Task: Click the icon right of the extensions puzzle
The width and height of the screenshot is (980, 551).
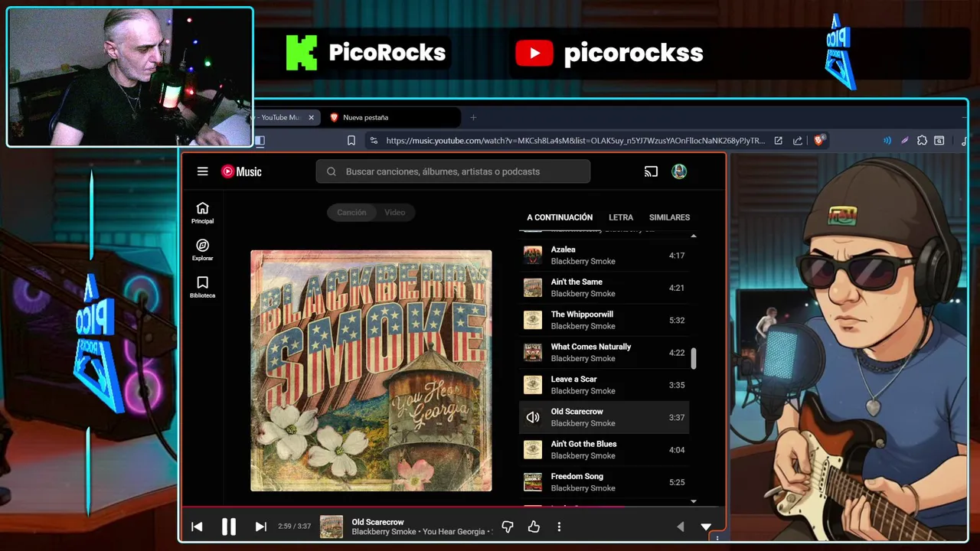Action: [x=939, y=141]
